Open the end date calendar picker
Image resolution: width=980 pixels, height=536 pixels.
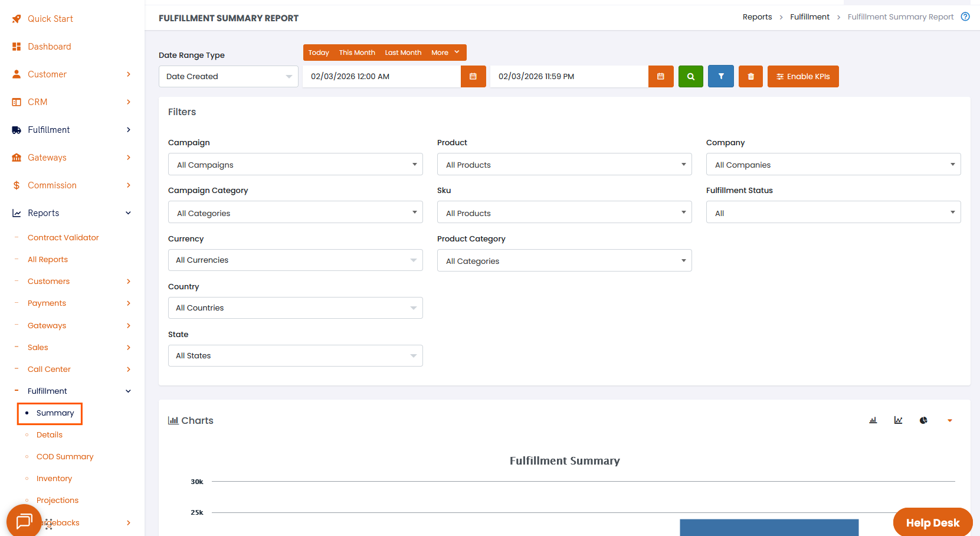tap(660, 77)
